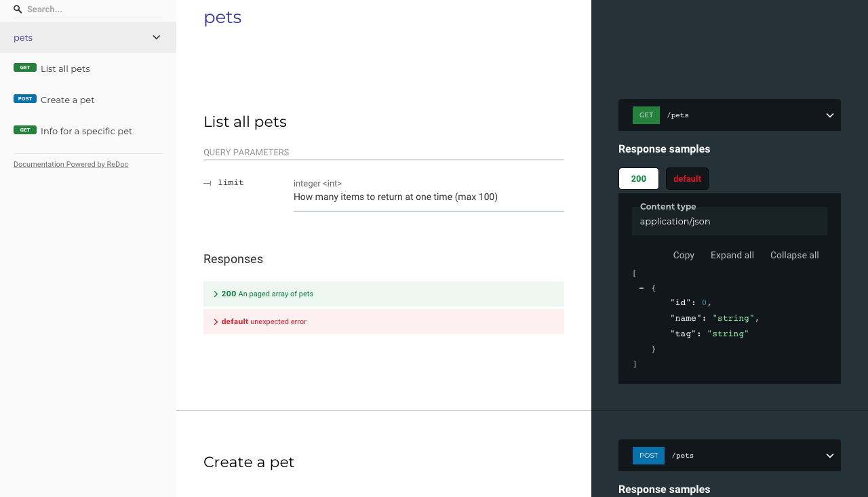
Task: Click the Content type application/json field
Action: 730,221
